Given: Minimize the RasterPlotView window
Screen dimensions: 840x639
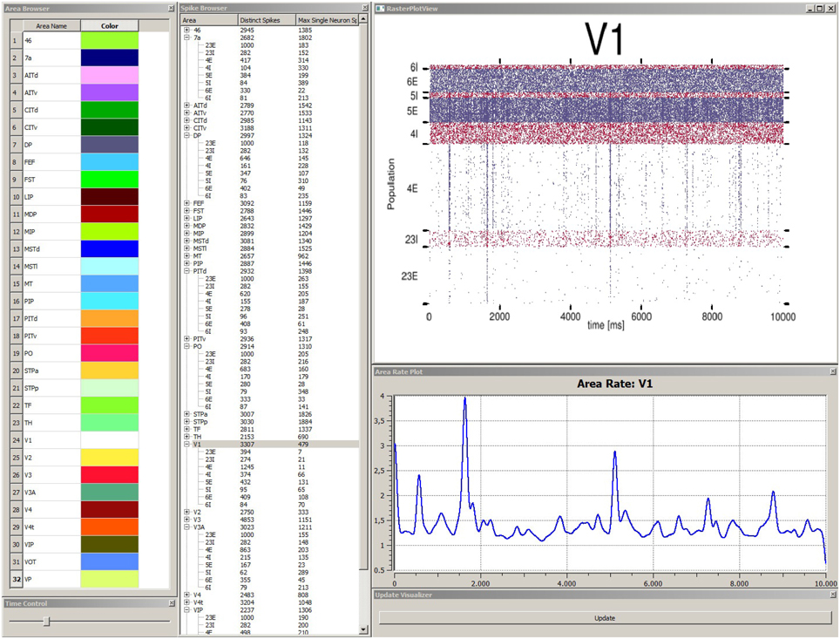Looking at the screenshot, I should click(x=810, y=9).
